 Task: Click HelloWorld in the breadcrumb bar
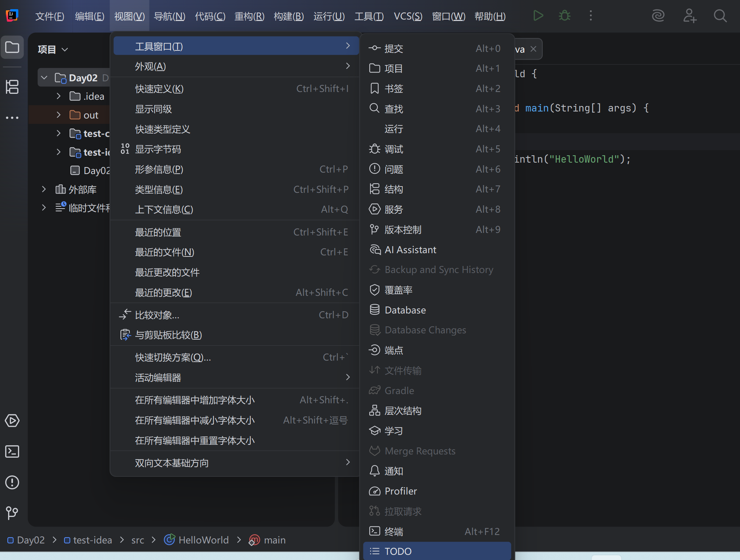click(x=203, y=540)
